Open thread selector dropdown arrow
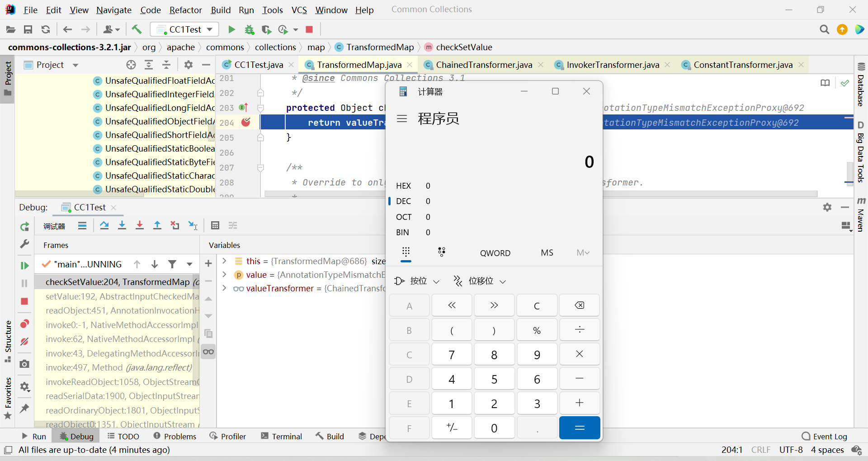The width and height of the screenshot is (868, 461). (189, 264)
